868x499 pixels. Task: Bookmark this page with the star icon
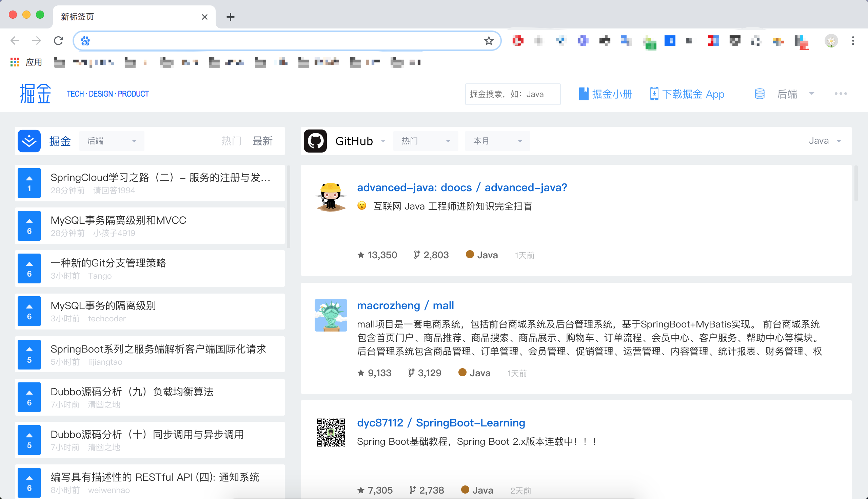[x=489, y=41]
